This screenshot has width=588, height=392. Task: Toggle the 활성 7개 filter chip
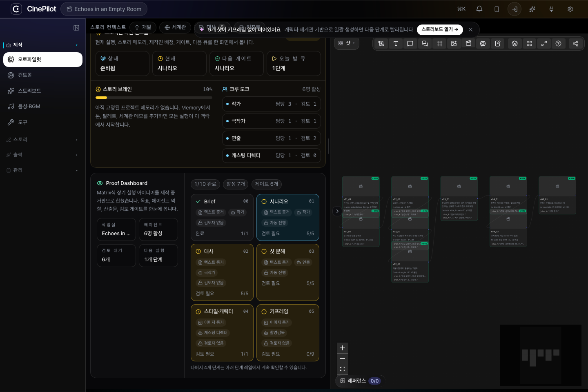pos(236,184)
